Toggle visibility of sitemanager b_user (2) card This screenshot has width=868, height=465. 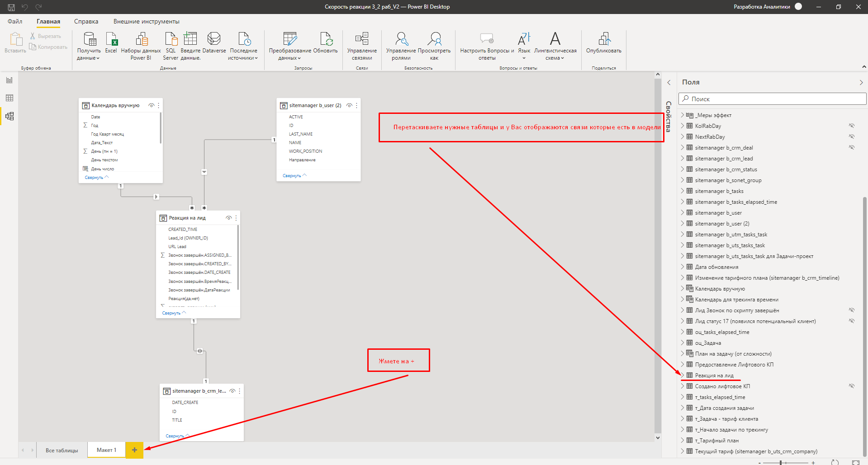click(349, 105)
